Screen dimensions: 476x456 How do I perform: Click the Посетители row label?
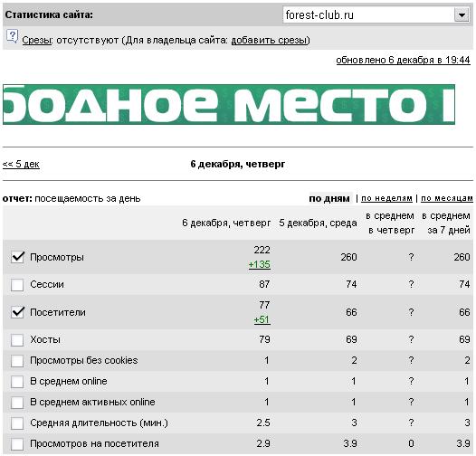pos(58,312)
